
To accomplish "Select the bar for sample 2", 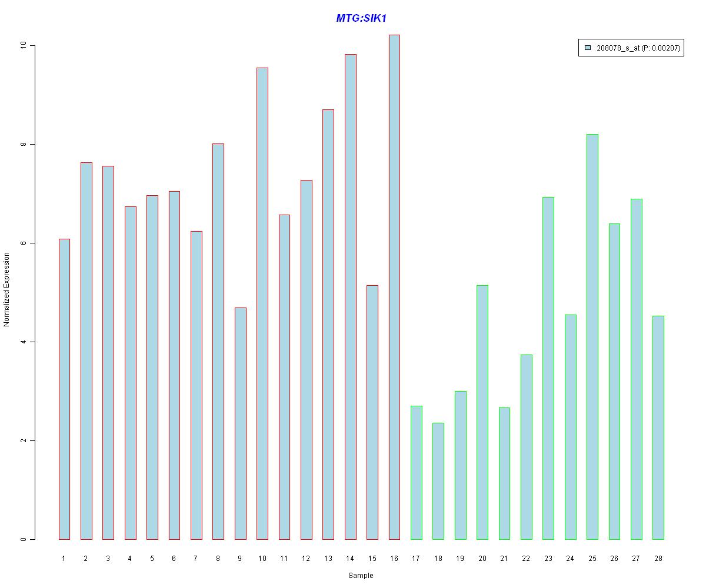I will [x=86, y=350].
